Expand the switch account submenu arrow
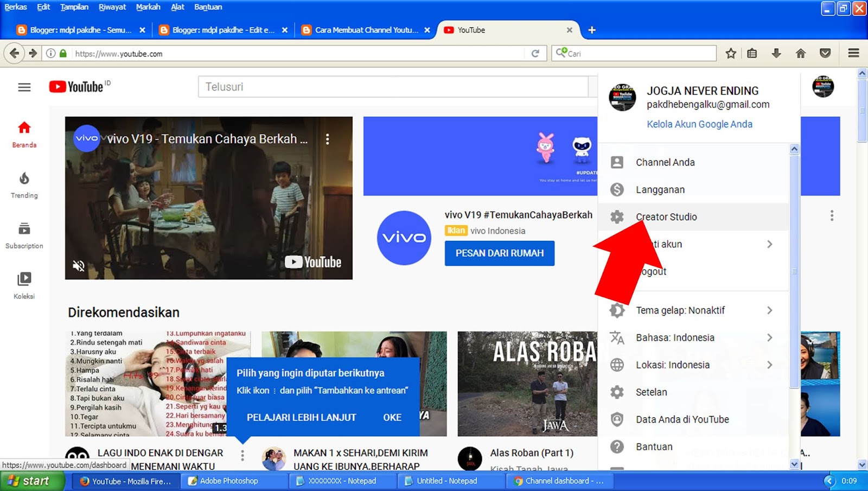868x491 pixels. pyautogui.click(x=769, y=244)
